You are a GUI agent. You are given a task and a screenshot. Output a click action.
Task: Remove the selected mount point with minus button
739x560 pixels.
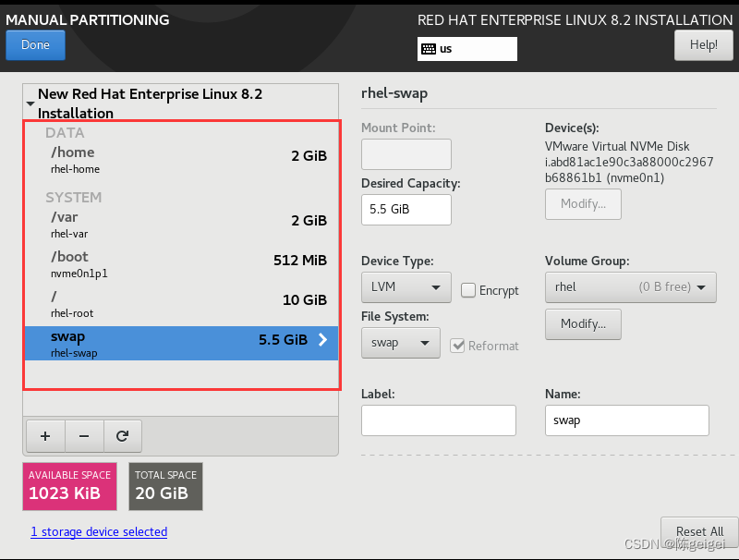(x=84, y=436)
